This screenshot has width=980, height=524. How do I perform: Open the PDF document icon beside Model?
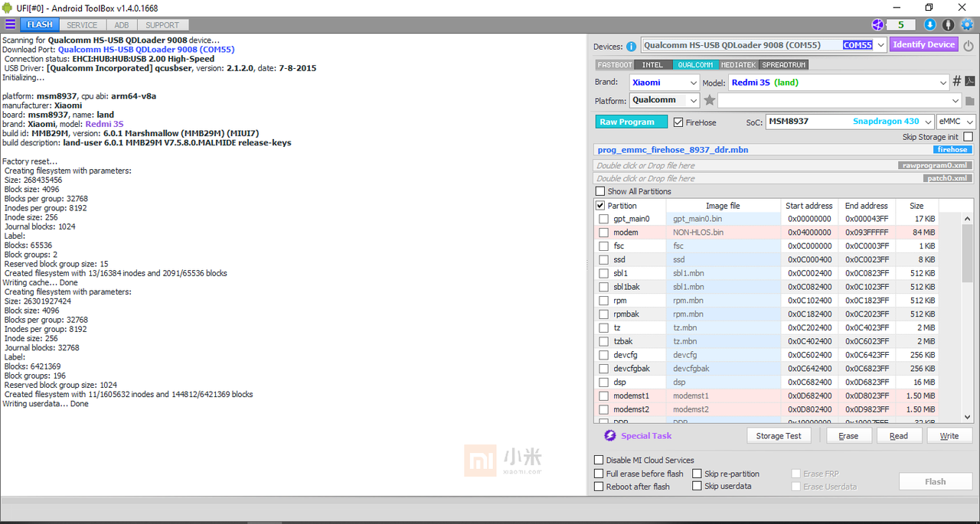tap(969, 82)
